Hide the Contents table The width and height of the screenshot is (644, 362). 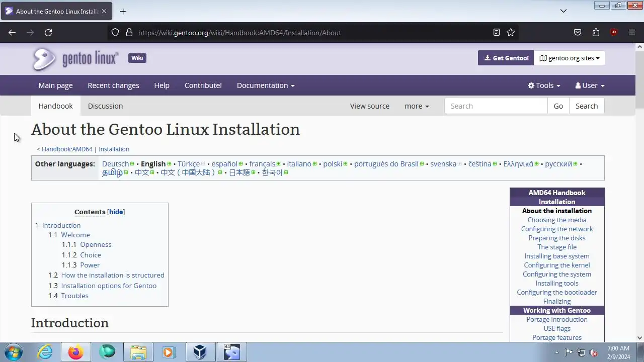tap(116, 212)
